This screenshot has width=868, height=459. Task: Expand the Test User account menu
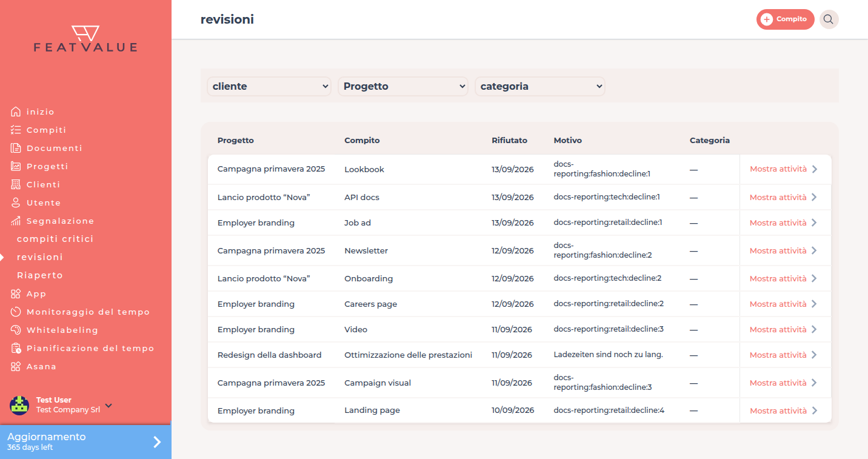click(109, 405)
